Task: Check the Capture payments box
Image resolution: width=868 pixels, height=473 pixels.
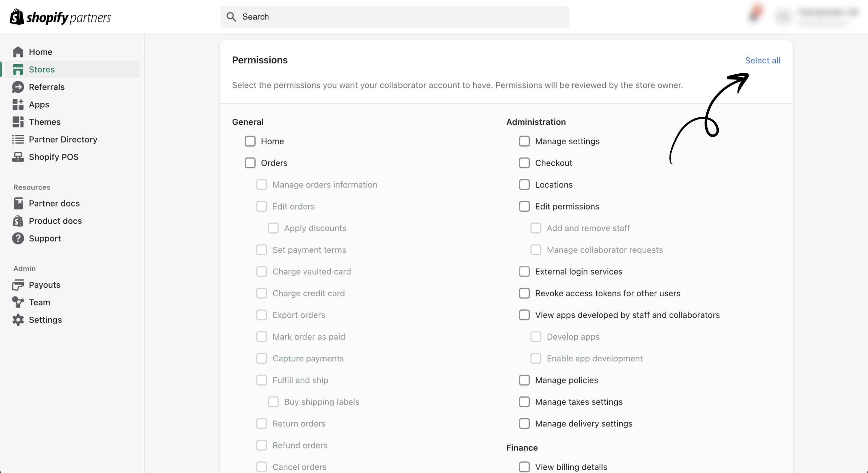Action: tap(261, 359)
